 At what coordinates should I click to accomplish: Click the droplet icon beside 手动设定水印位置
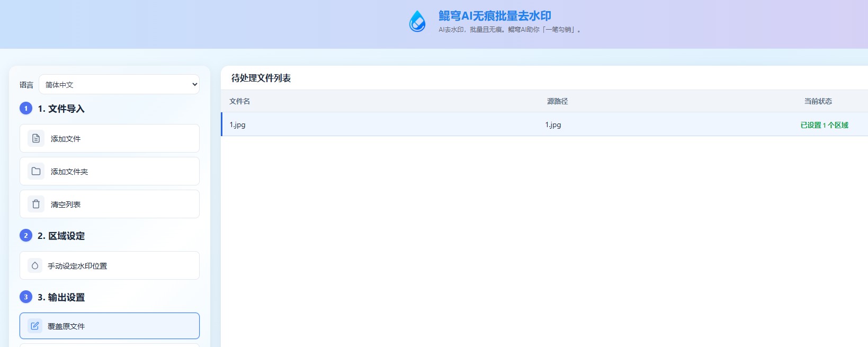(35, 265)
